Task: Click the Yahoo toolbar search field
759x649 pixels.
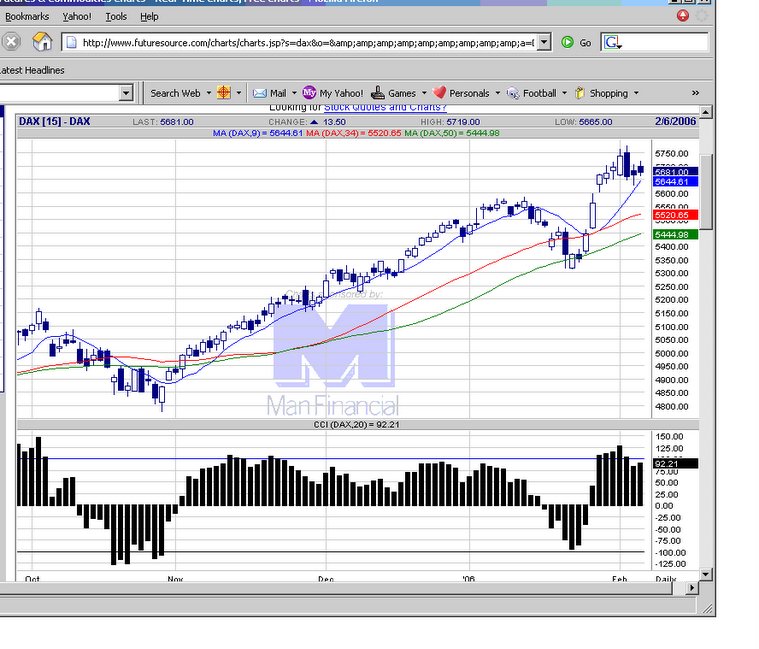Action: (x=59, y=92)
